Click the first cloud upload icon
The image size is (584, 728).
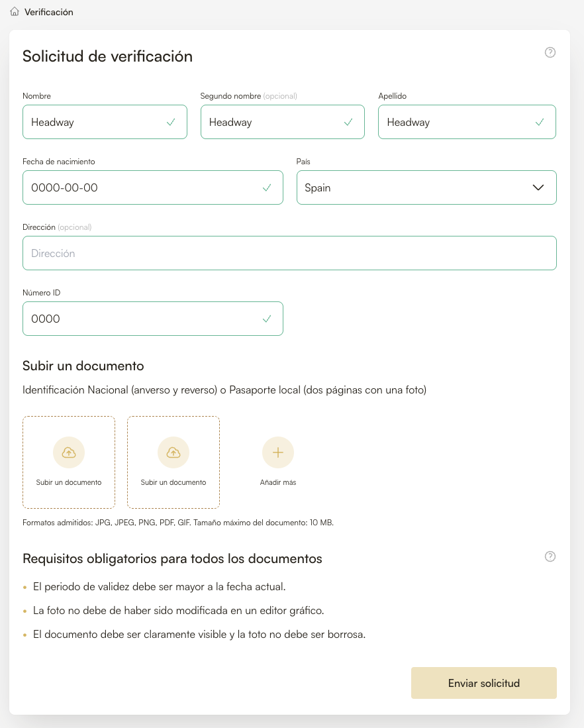click(x=69, y=452)
